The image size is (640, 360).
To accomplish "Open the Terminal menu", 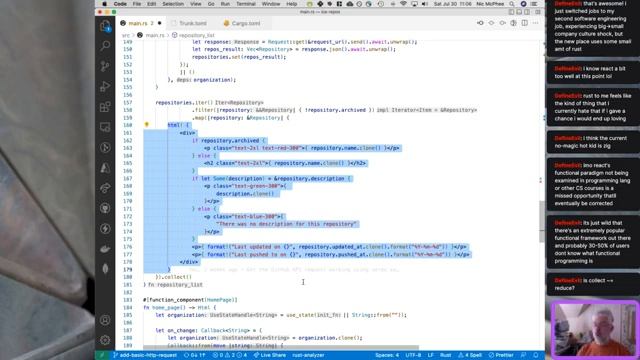I will pyautogui.click(x=246, y=4).
